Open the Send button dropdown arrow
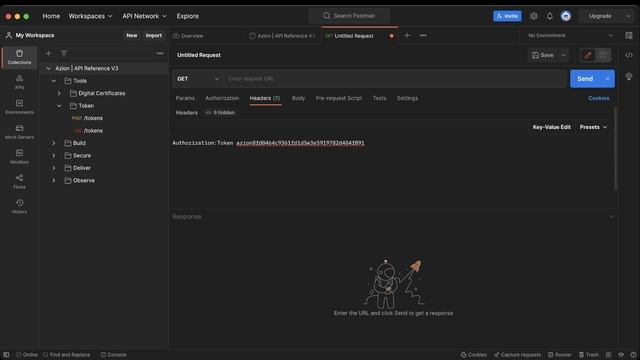 point(607,79)
